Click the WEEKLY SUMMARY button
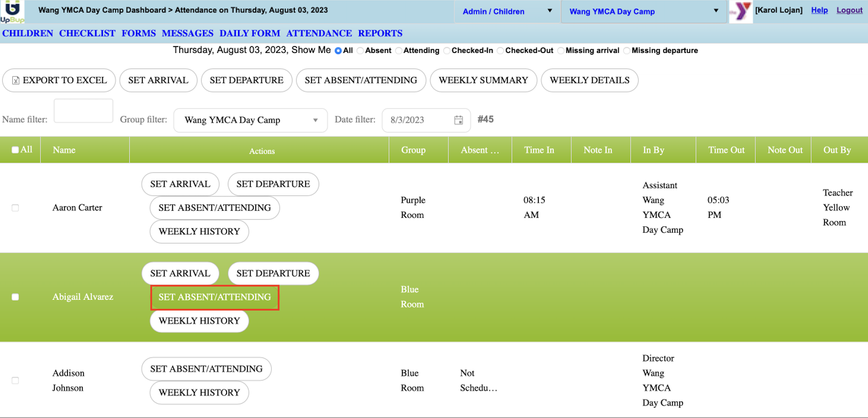This screenshot has height=418, width=868. coord(483,80)
